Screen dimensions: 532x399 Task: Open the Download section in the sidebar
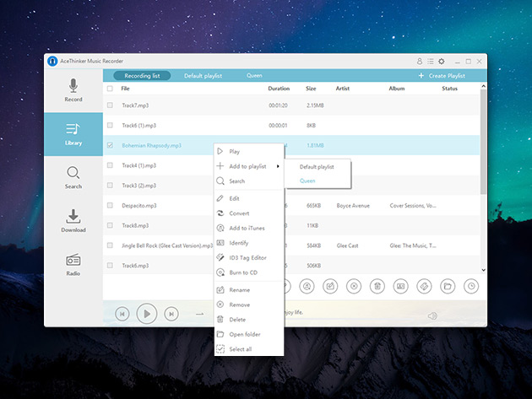[x=73, y=221]
